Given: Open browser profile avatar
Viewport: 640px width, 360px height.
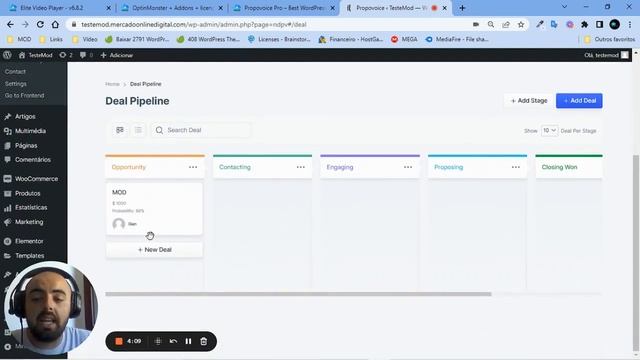Looking at the screenshot, I should pos(615,24).
